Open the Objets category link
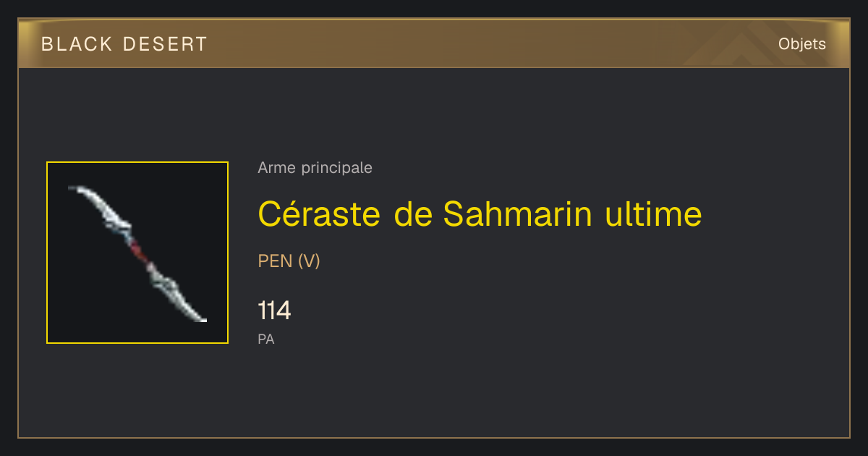Screen dimensions: 868x456 click(x=801, y=44)
